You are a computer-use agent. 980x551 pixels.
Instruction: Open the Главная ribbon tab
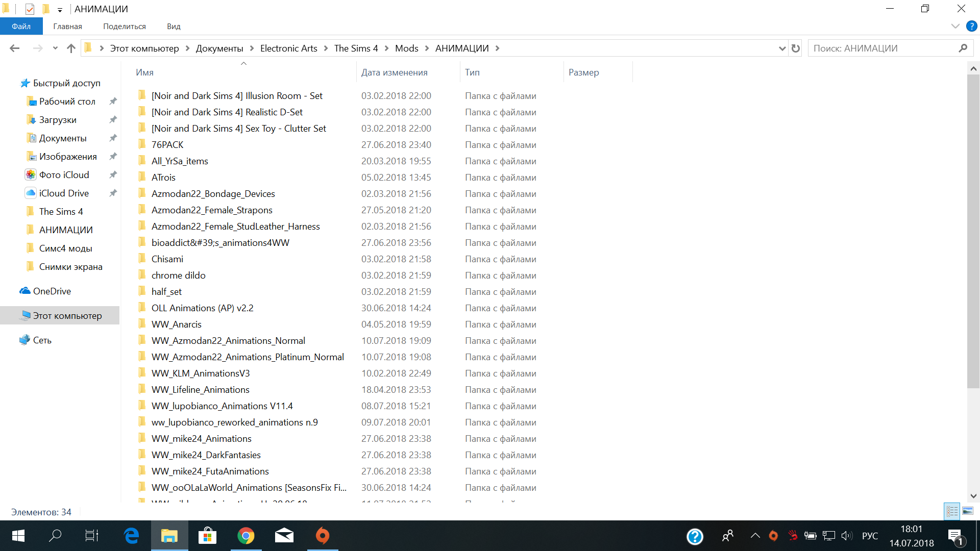(67, 26)
